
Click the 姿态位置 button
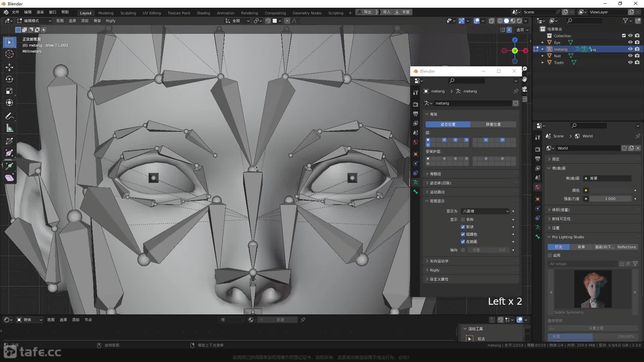(448, 124)
